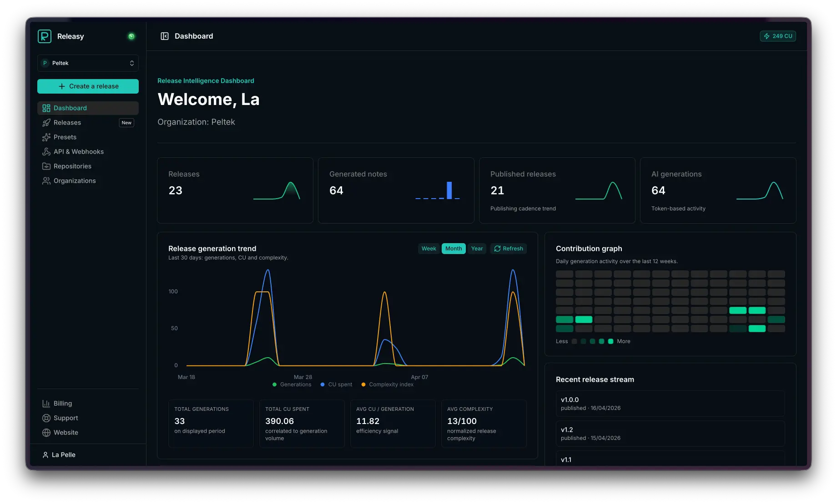Click the user icon beside La Pelle
This screenshot has height=504, width=837.
point(45,455)
